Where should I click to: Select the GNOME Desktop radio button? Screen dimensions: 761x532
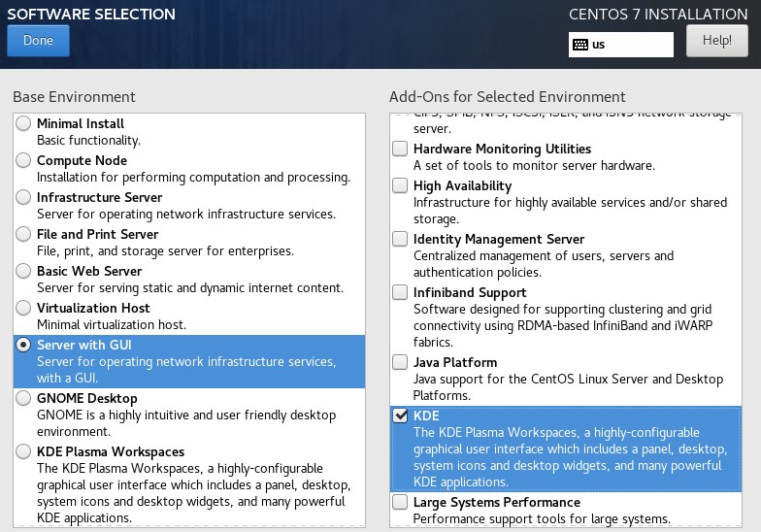(23, 398)
